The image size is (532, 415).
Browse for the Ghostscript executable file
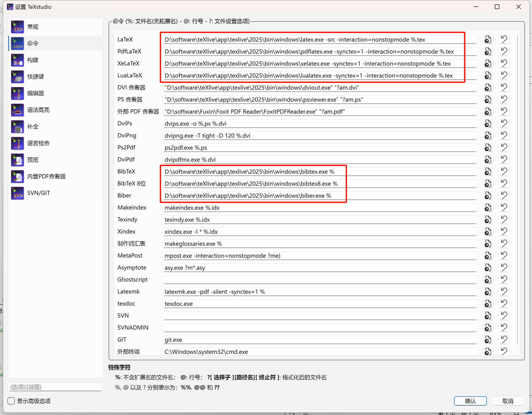coord(488,280)
